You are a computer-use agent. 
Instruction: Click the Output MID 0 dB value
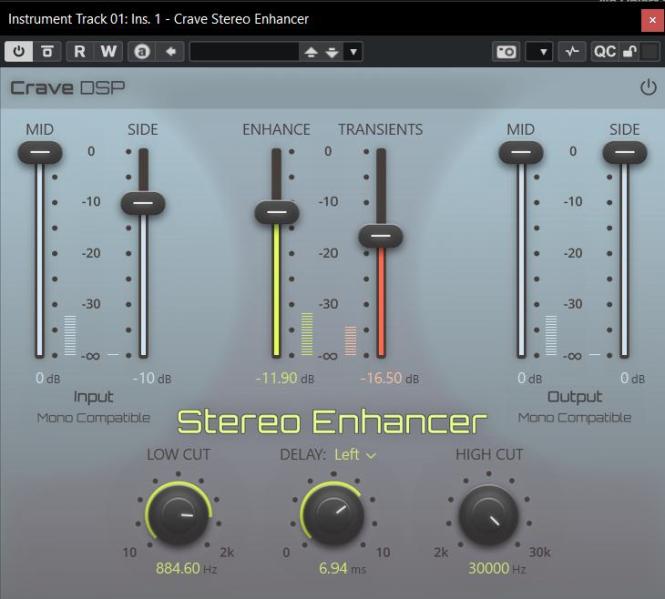(529, 378)
